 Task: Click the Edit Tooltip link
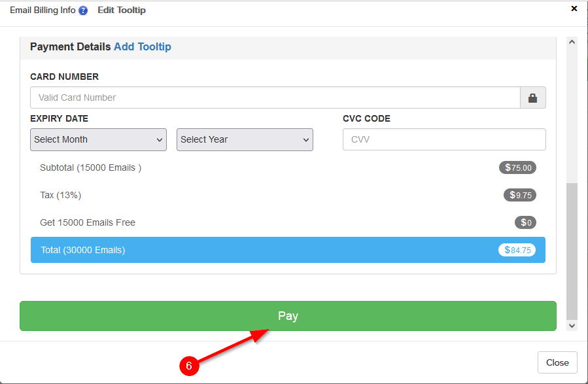[x=122, y=10]
